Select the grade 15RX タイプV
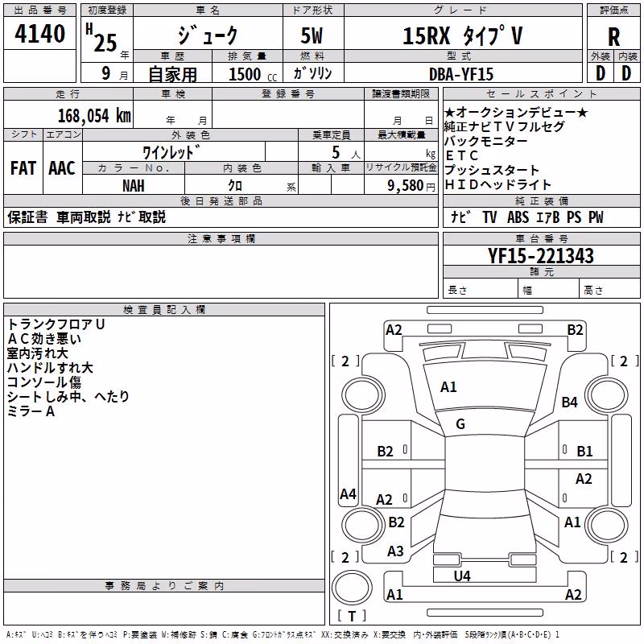Image resolution: width=644 pixels, height=644 pixels. (x=463, y=35)
